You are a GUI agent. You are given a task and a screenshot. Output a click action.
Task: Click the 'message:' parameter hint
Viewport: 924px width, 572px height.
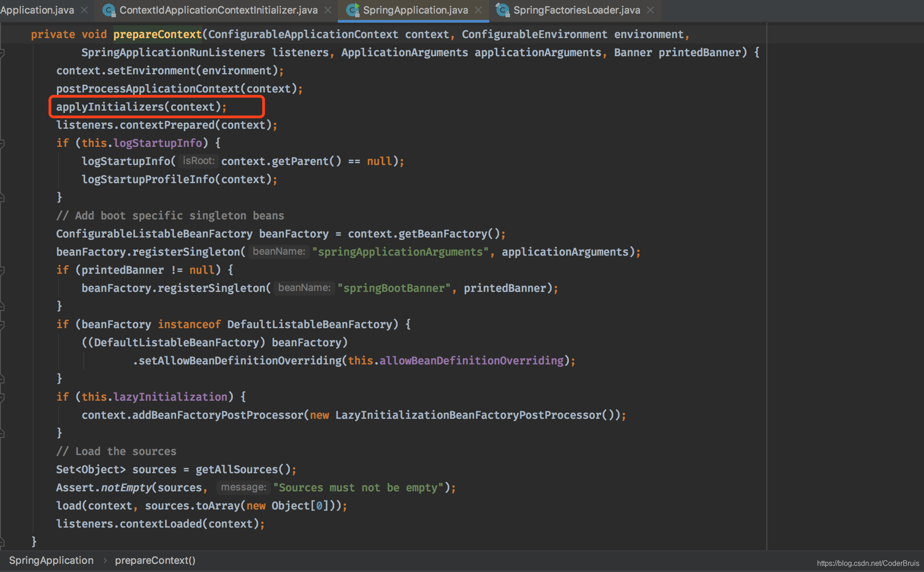click(244, 487)
